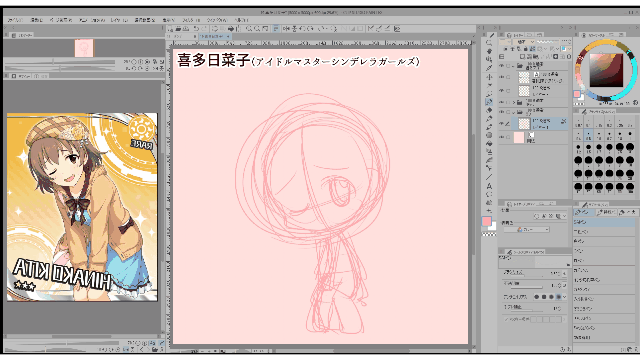640x360 pixels.
Task: Pick a color inside the color wheel square
Action: [x=607, y=70]
